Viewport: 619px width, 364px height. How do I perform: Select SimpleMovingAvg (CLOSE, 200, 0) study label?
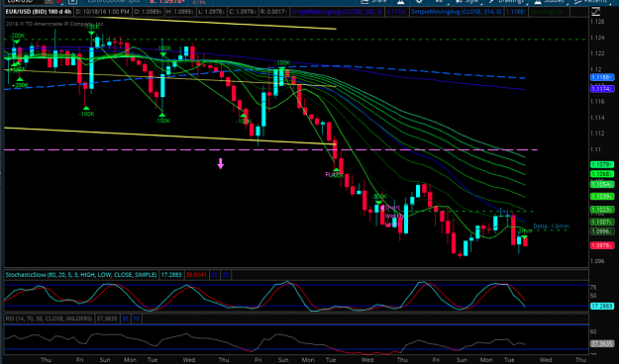coord(337,12)
